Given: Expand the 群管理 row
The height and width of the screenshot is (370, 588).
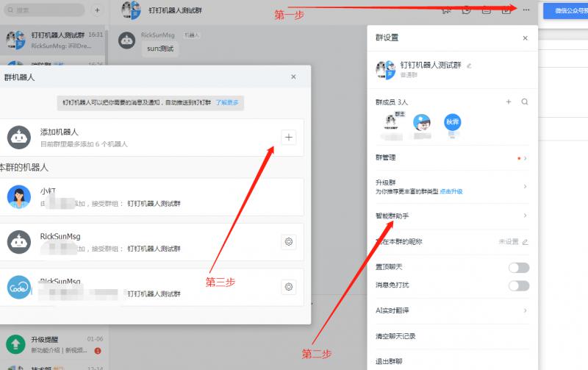Looking at the screenshot, I should click(x=452, y=158).
